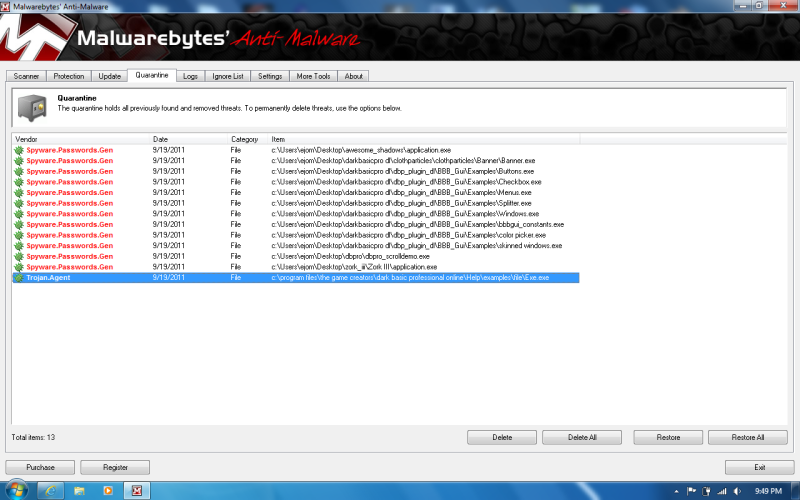
Task: Select the Splitter.exe file path
Action: [401, 203]
